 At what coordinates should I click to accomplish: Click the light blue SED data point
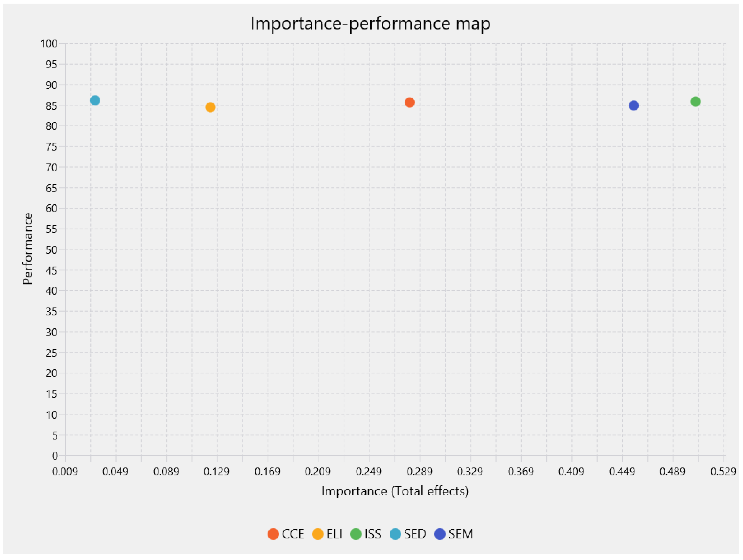(95, 100)
